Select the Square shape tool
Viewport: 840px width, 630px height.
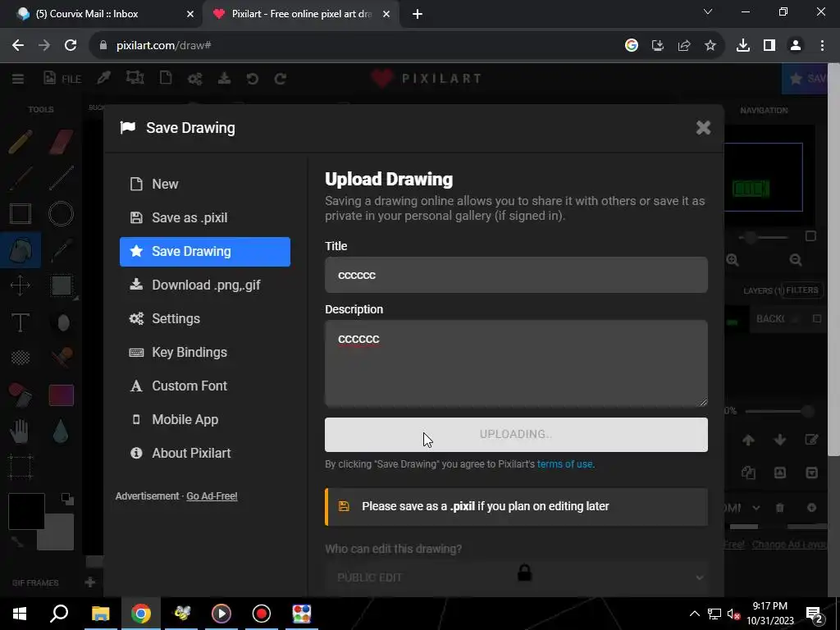click(x=21, y=214)
